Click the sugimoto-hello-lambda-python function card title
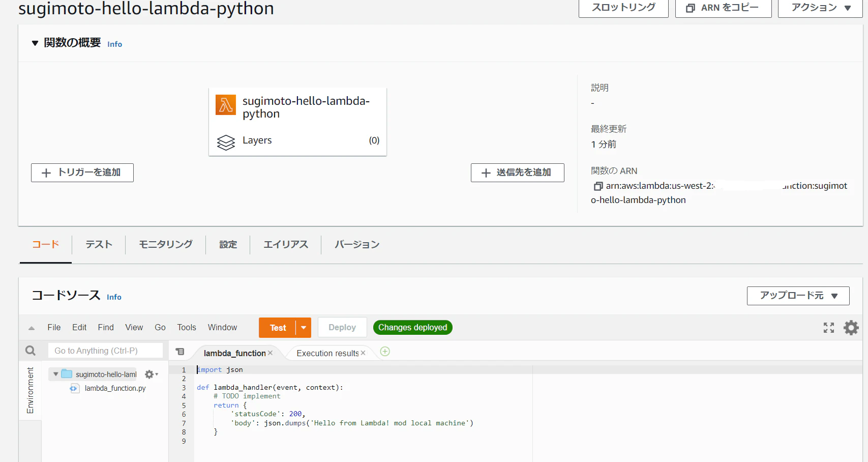The image size is (868, 462). pyautogui.click(x=306, y=107)
